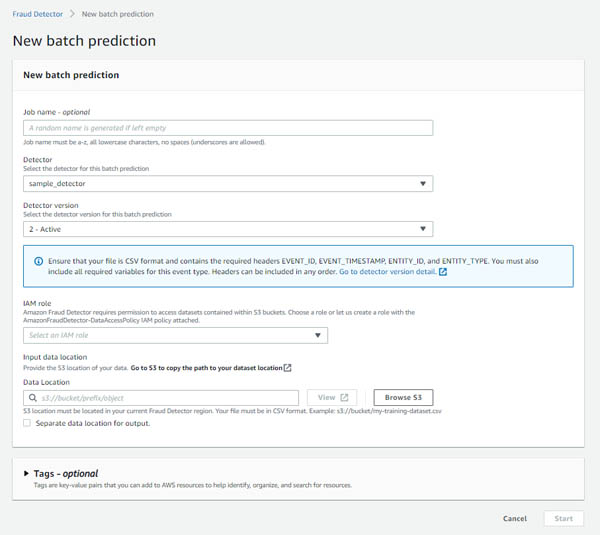
Task: Check Separate data location for output
Action: click(x=27, y=423)
